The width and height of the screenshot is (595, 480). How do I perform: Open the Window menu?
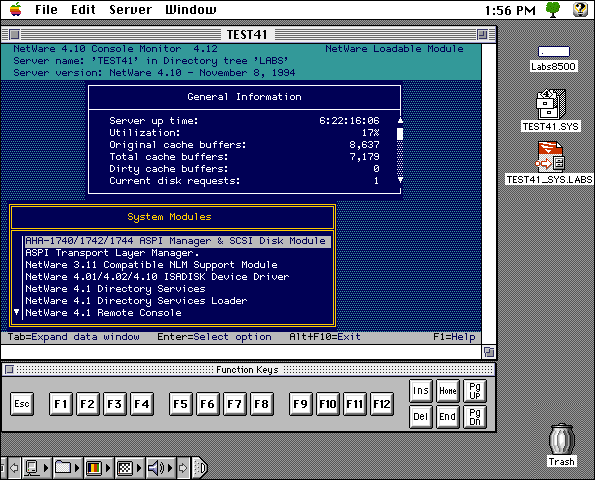(x=190, y=9)
